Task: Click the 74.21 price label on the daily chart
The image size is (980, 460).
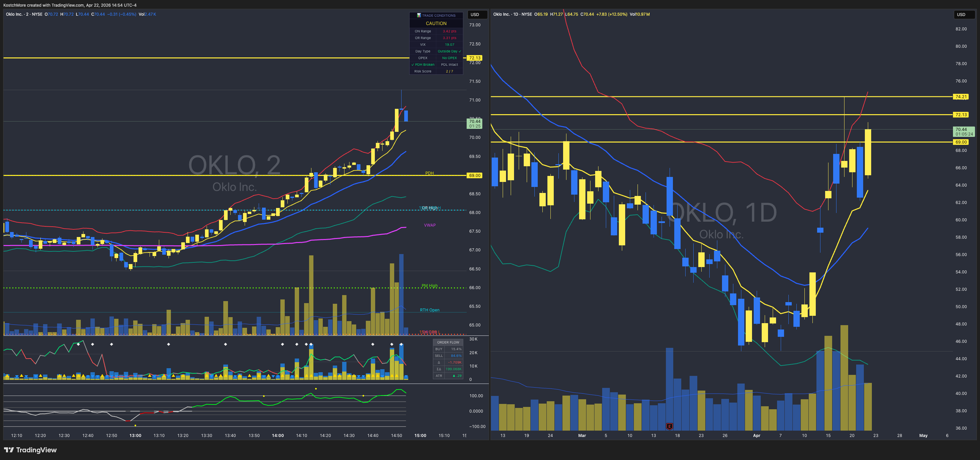Action: click(x=961, y=97)
